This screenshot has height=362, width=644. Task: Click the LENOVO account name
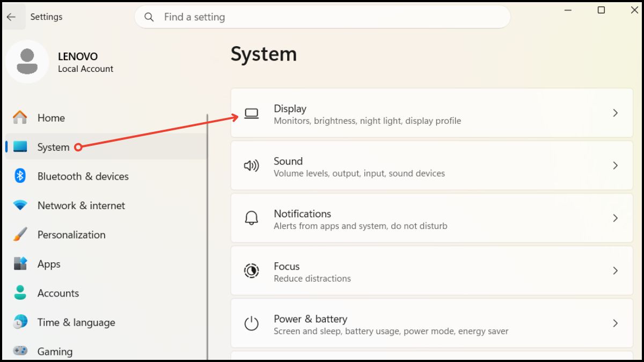coord(78,56)
